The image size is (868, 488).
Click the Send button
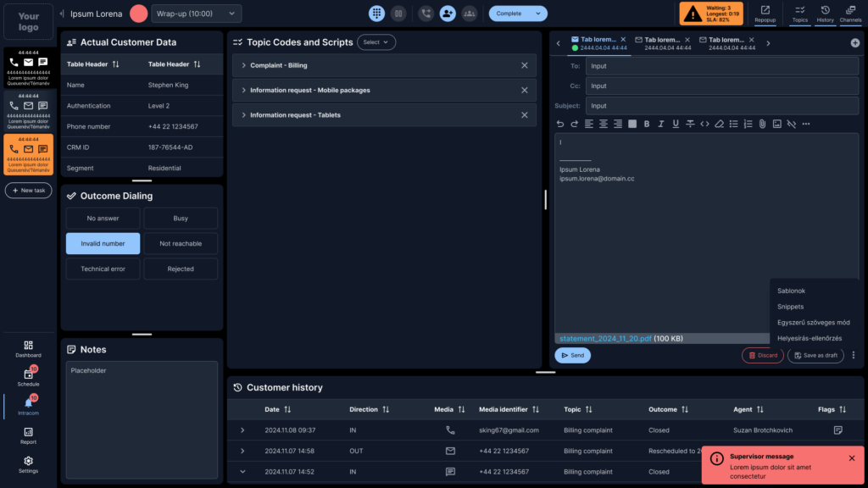point(572,355)
